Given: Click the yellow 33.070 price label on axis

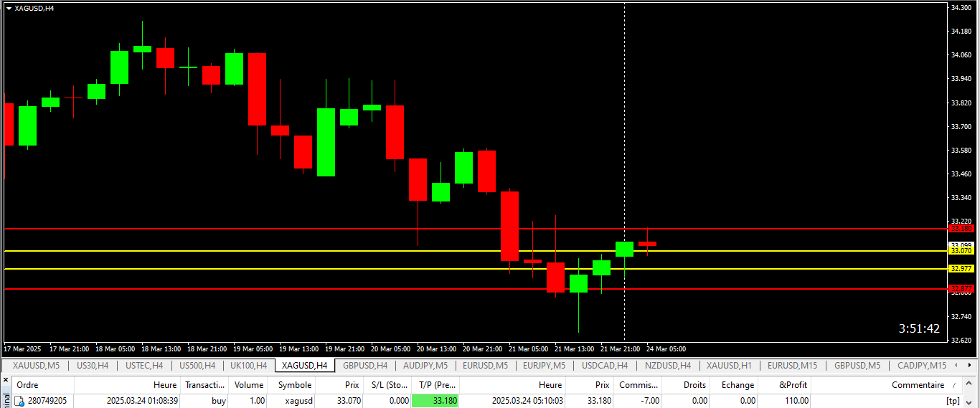Looking at the screenshot, I should click(x=961, y=251).
